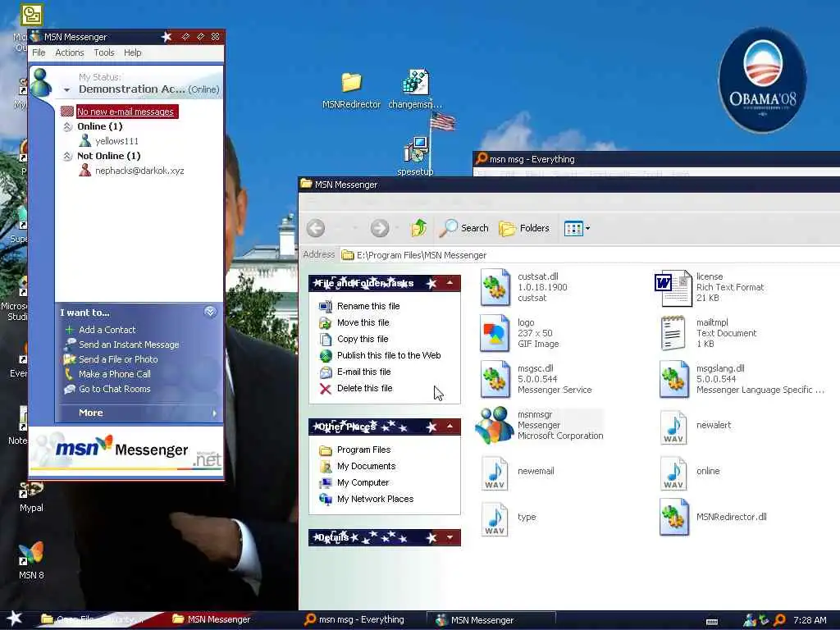Switch to msn msg - Everything taskbar button

pos(354,620)
